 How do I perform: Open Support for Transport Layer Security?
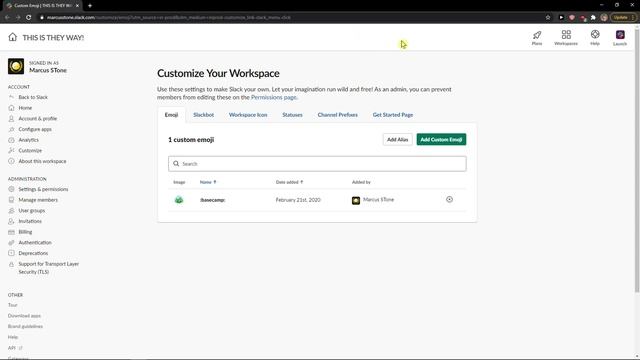49,268
